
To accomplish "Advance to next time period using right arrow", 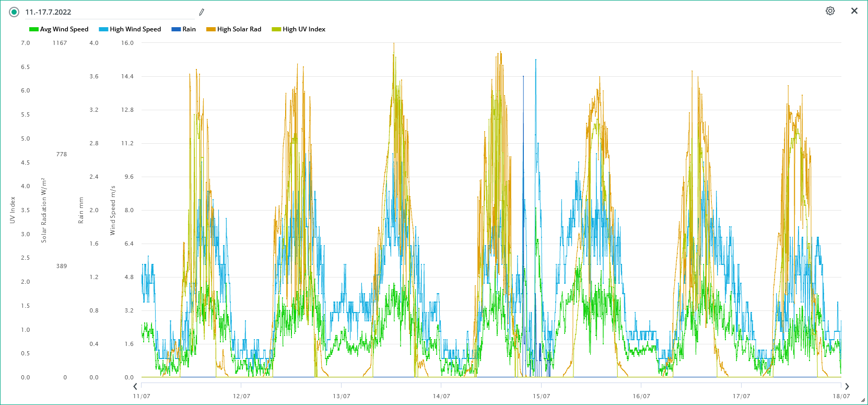I will 847,387.
